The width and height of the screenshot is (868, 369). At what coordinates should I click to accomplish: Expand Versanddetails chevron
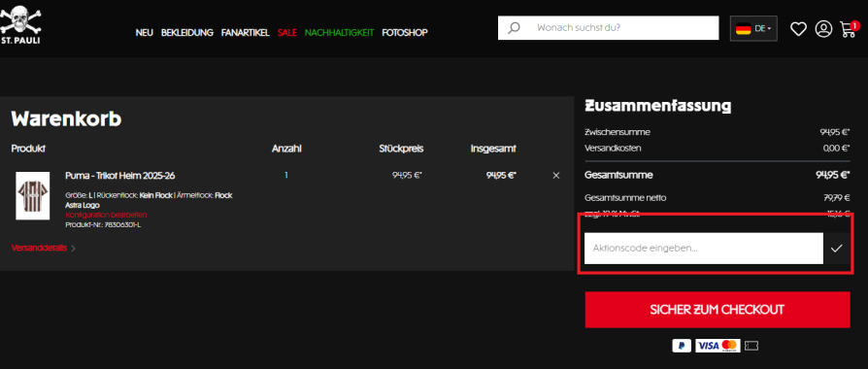click(x=74, y=249)
